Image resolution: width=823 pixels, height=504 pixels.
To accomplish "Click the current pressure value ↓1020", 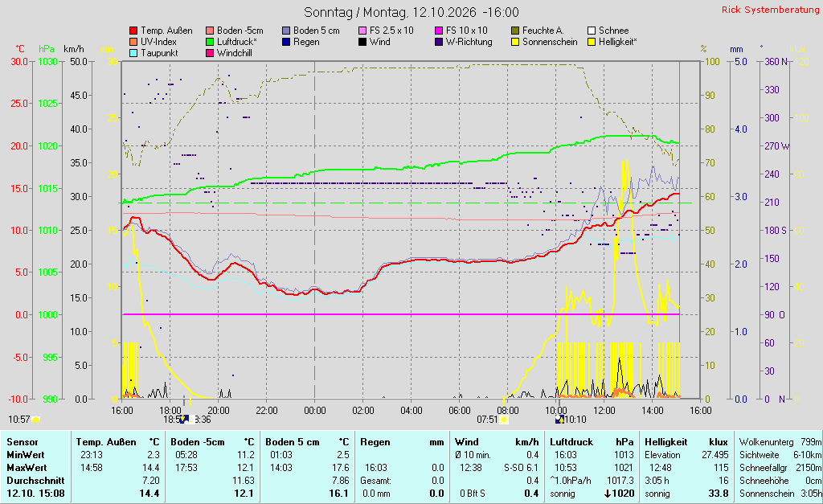I will tap(620, 494).
